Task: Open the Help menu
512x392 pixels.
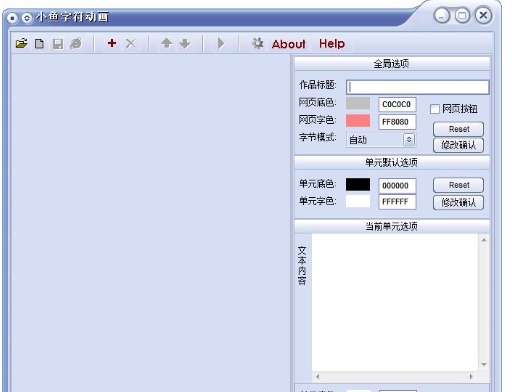Action: [332, 43]
